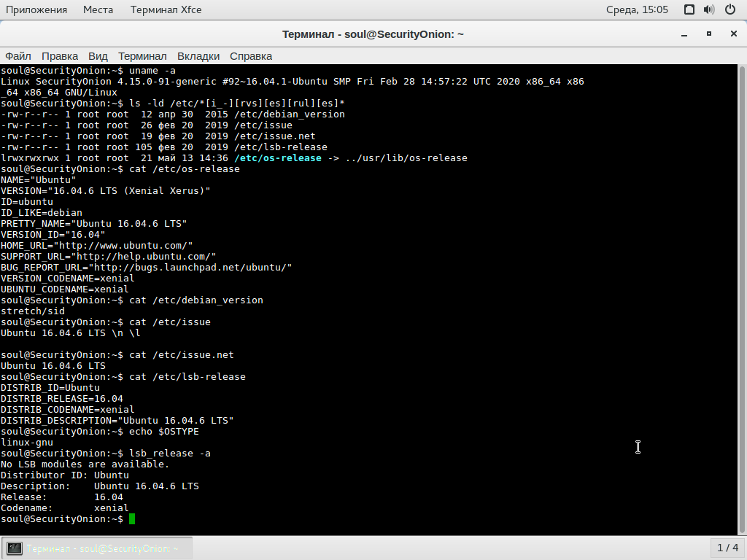747x560 pixels.
Task: Click the terminal icon in taskbar
Action: (15, 548)
